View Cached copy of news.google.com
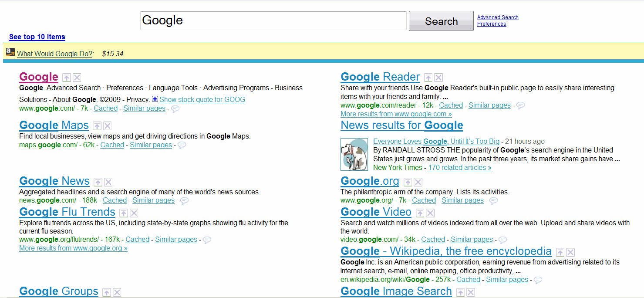Screen dimensions: 644x298 pyautogui.click(x=115, y=200)
